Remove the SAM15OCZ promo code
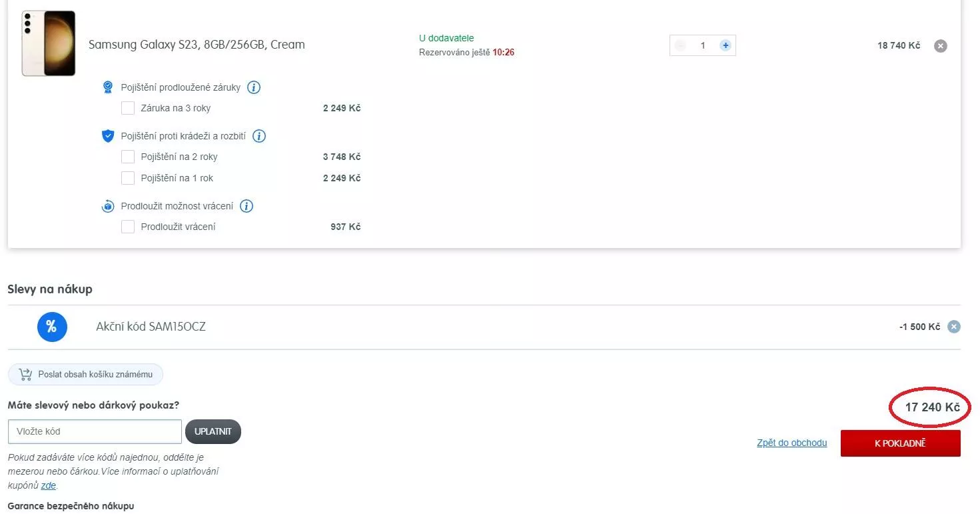This screenshot has width=980, height=514. click(954, 327)
